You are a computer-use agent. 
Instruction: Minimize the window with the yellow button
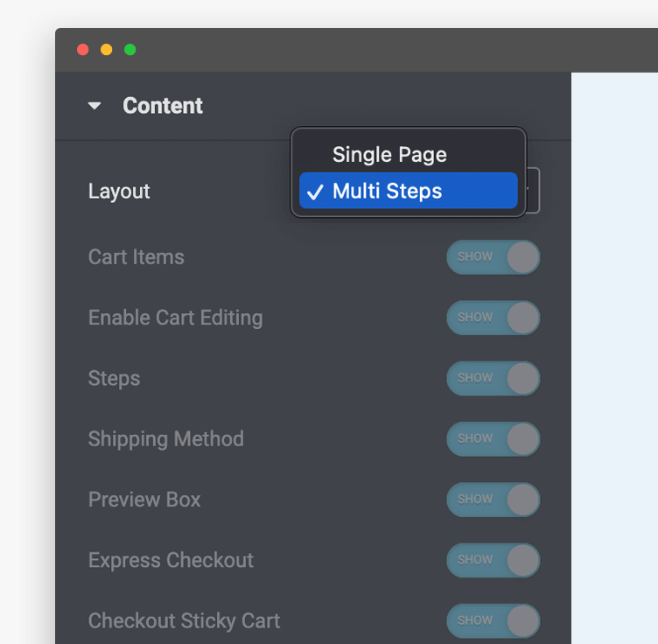[107, 50]
